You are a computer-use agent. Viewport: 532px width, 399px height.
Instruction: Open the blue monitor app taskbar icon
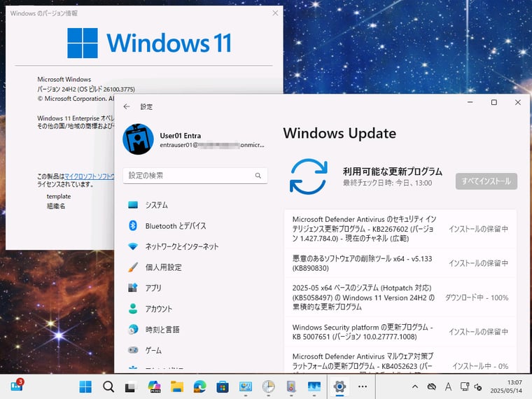click(x=314, y=386)
